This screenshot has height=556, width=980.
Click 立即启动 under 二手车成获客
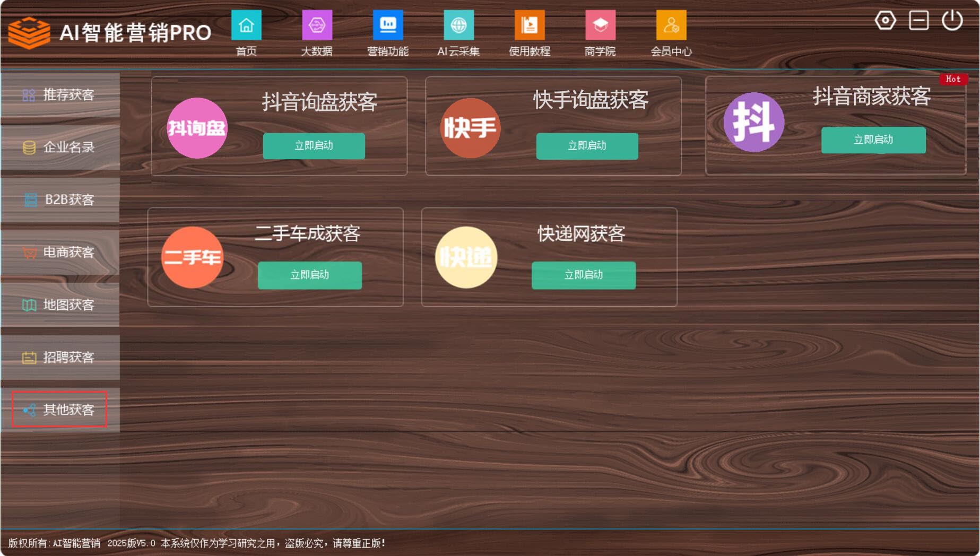click(x=310, y=275)
